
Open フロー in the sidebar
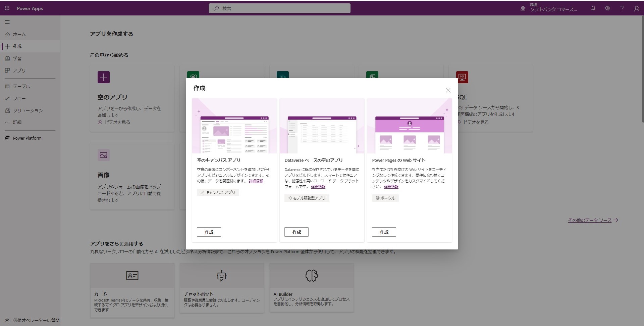tap(30, 98)
